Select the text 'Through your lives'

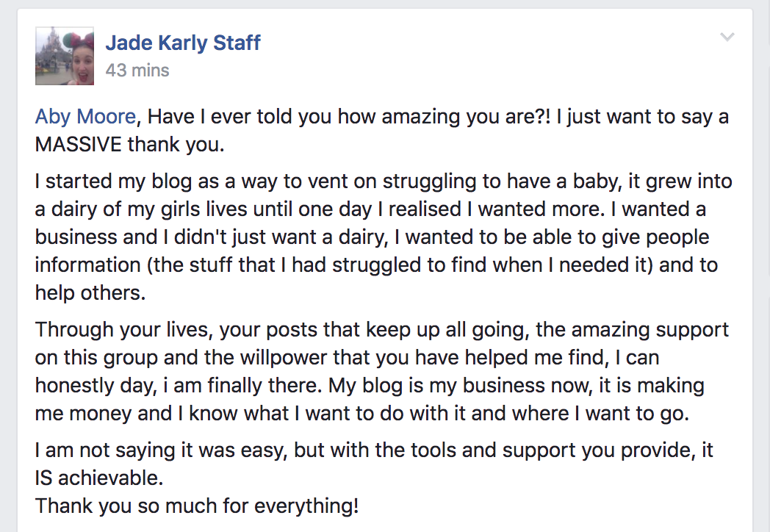click(x=124, y=330)
